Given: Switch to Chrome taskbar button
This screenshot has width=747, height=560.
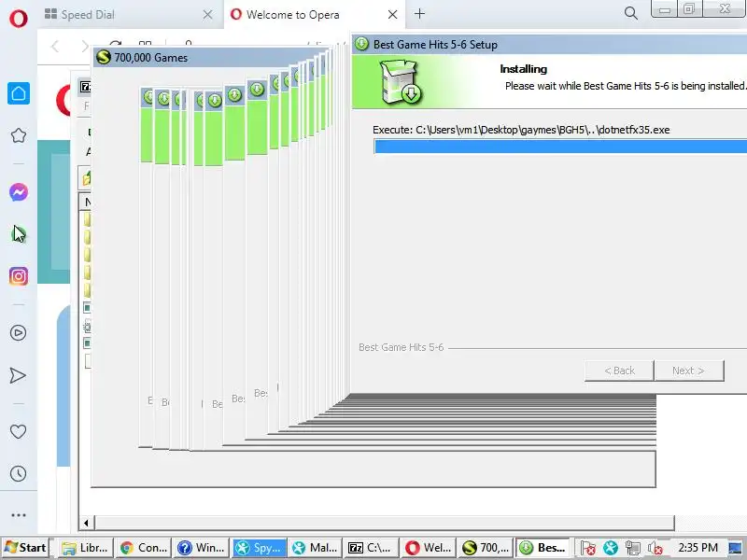Looking at the screenshot, I should (143, 548).
